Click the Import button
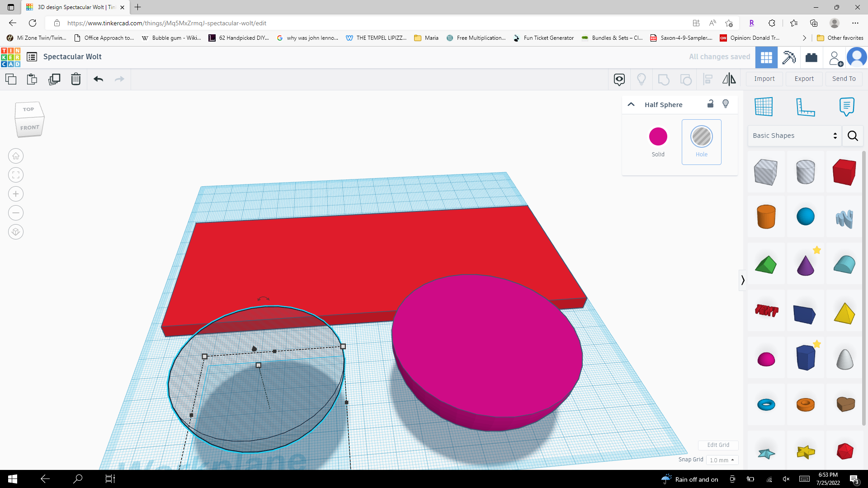The width and height of the screenshot is (868, 488). pyautogui.click(x=764, y=79)
